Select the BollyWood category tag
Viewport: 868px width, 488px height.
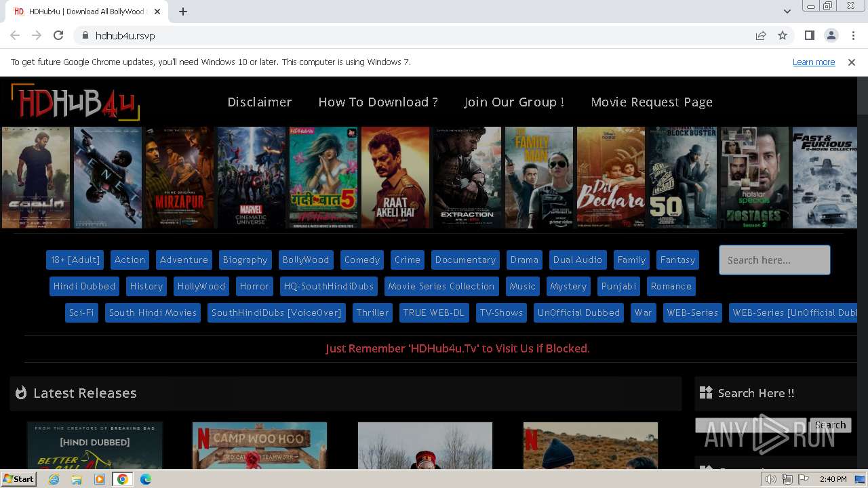[306, 260]
